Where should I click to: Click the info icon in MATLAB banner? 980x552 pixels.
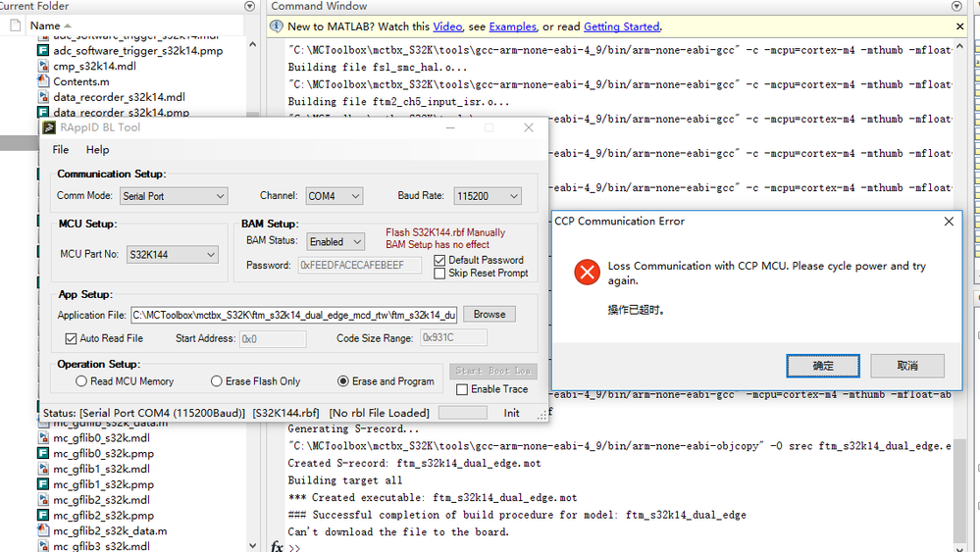[x=277, y=26]
